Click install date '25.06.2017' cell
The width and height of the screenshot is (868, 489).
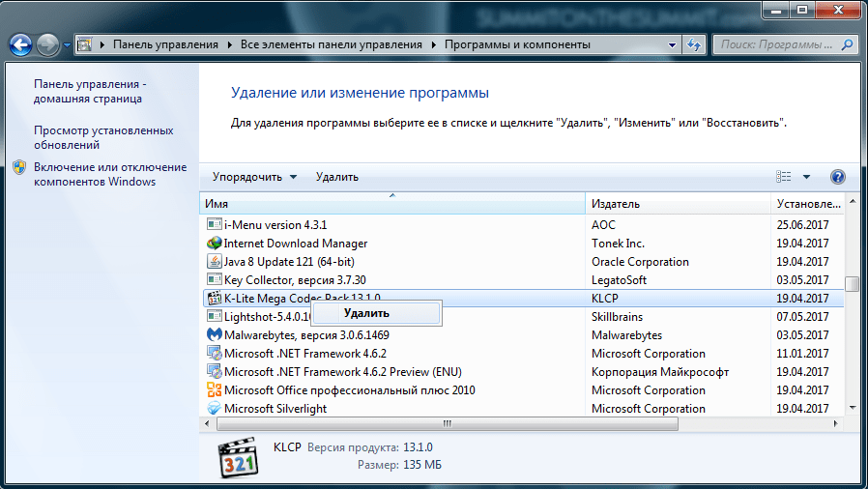pyautogui.click(x=802, y=224)
